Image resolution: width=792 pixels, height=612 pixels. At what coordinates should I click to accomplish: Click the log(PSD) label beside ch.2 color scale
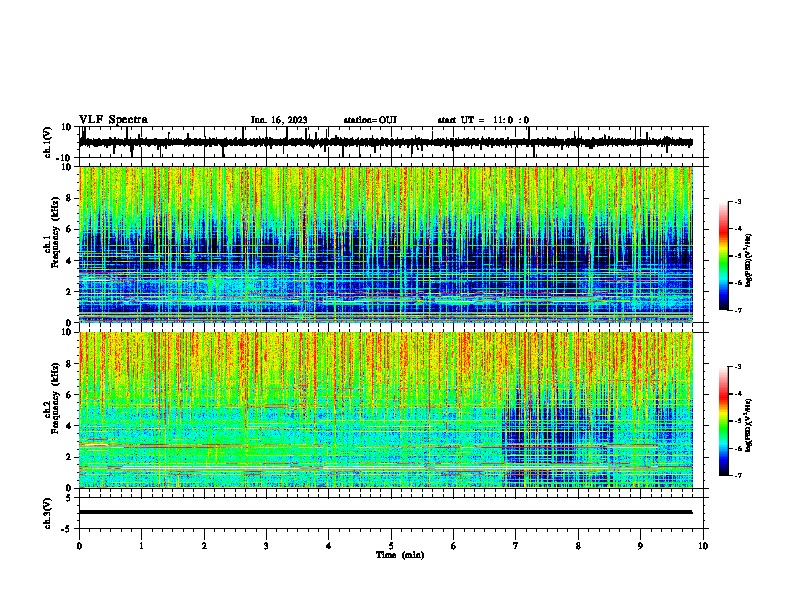tap(749, 425)
